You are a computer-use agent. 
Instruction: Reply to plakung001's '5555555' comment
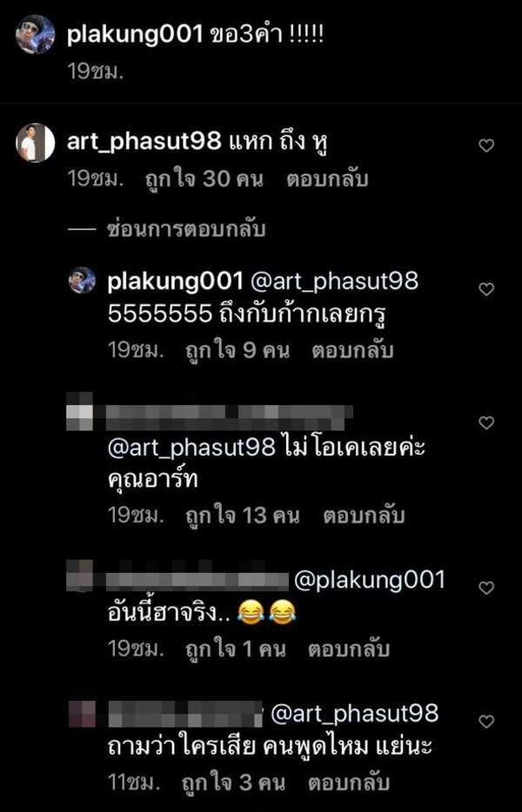pyautogui.click(x=352, y=350)
